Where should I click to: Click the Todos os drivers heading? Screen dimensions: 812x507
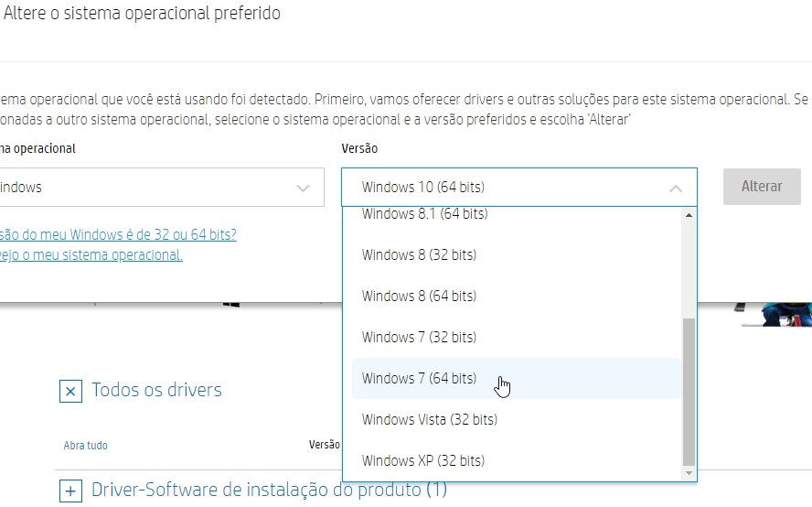point(156,390)
